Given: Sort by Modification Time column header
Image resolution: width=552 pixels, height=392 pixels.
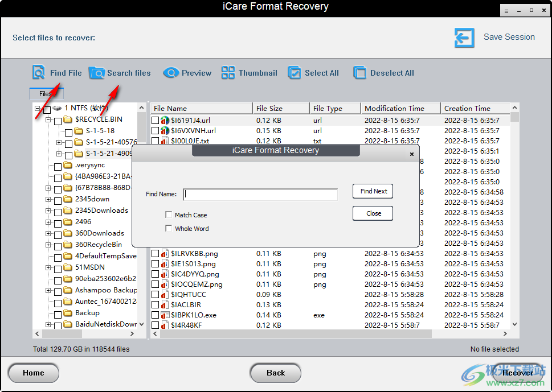Looking at the screenshot, I should pyautogui.click(x=400, y=108).
